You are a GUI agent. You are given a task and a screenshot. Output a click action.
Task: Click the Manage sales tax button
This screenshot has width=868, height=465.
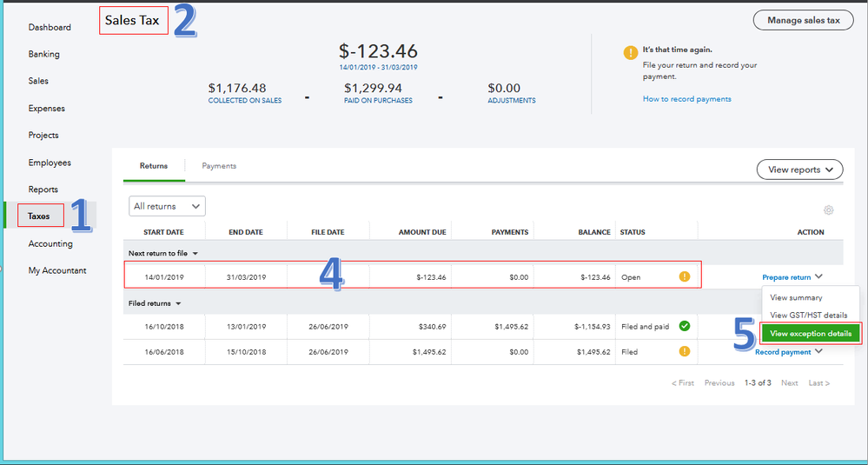pyautogui.click(x=803, y=21)
